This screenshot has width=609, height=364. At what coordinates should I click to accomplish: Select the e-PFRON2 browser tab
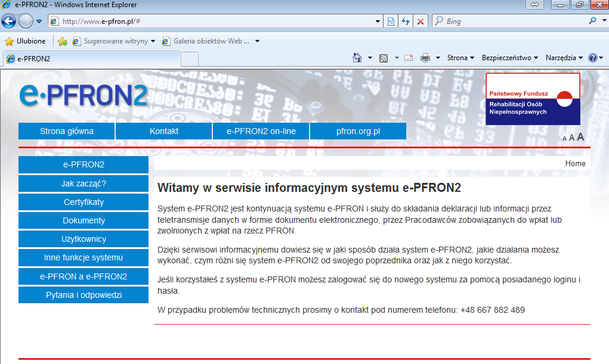pos(92,59)
